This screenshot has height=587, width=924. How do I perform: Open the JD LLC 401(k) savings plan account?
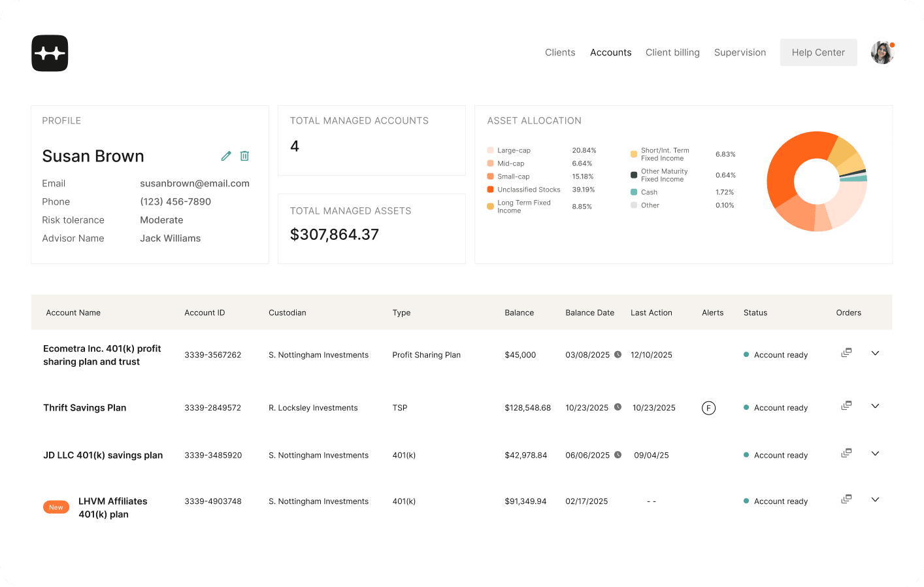pyautogui.click(x=103, y=455)
